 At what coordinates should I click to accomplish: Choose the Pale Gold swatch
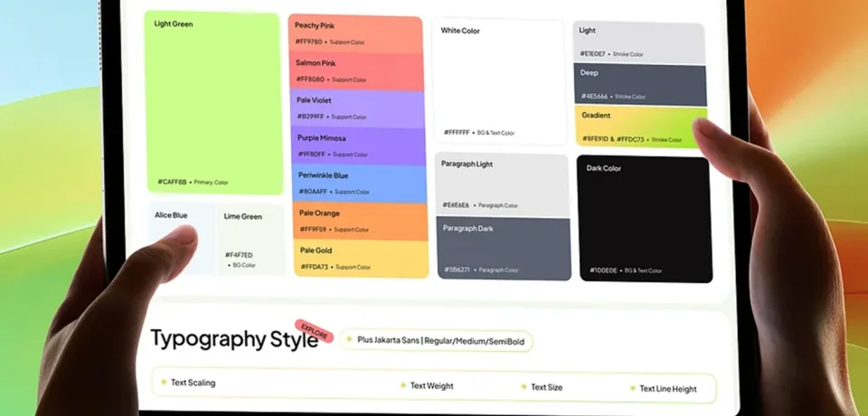point(362,259)
